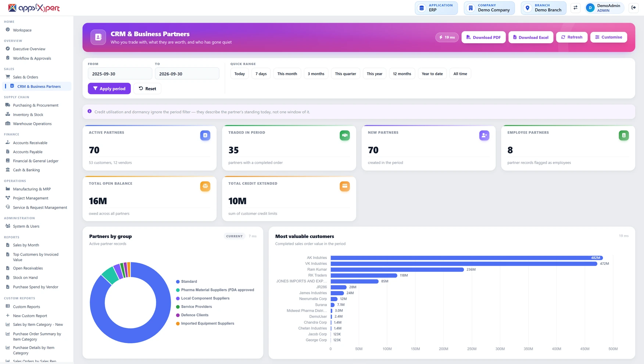The width and height of the screenshot is (644, 364).
Task: Click the Active Partners card icon
Action: coord(205,135)
